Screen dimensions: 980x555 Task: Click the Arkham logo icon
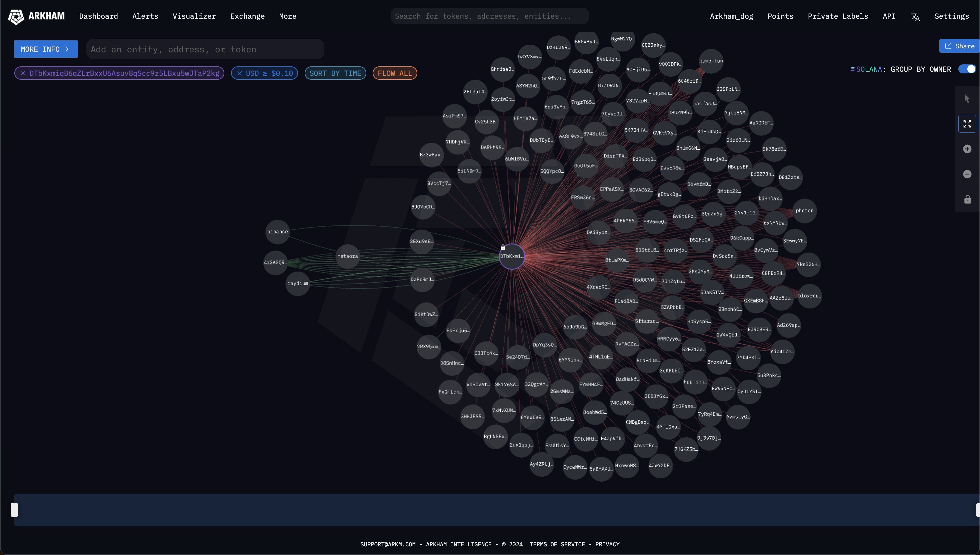(16, 16)
